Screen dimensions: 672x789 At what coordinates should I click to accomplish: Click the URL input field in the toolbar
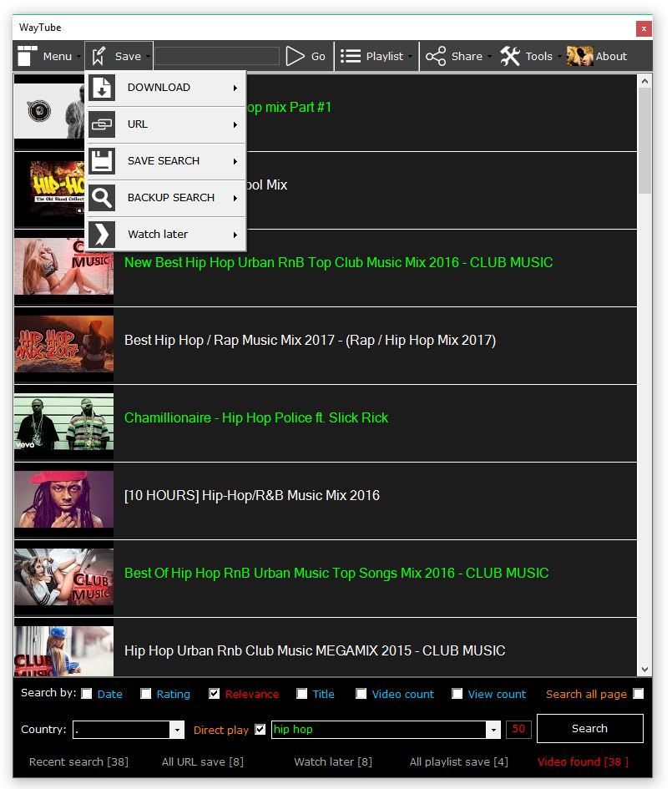217,56
